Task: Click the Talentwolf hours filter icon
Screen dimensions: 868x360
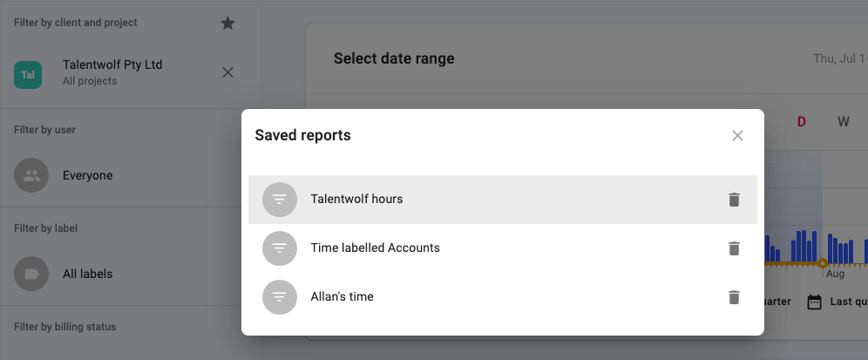Action: click(x=280, y=200)
